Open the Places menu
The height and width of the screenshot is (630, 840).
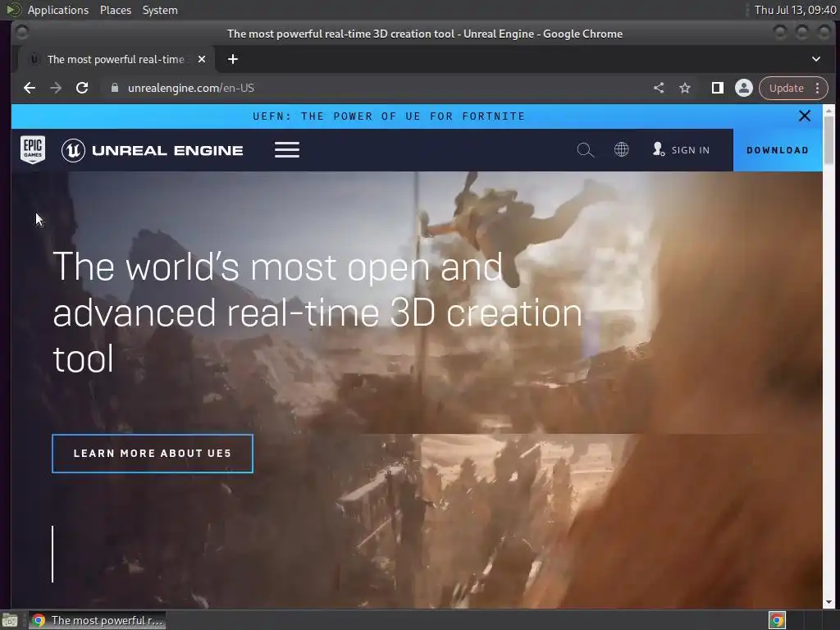point(115,10)
